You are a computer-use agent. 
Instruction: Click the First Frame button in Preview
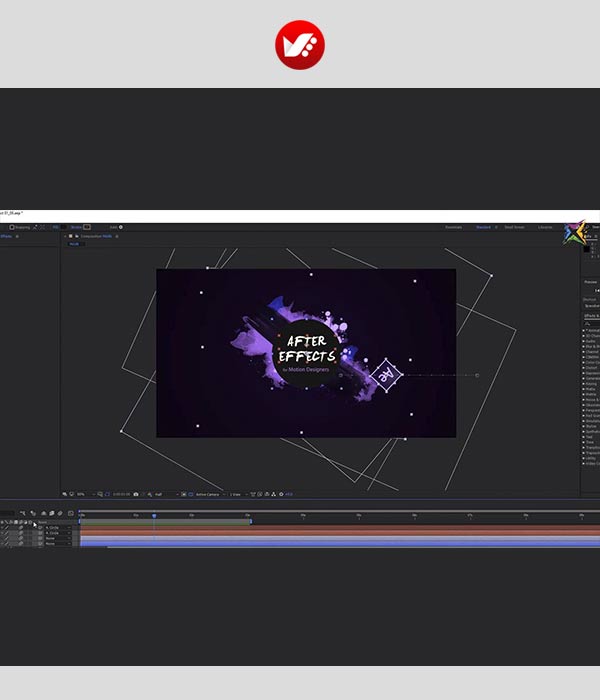(597, 291)
